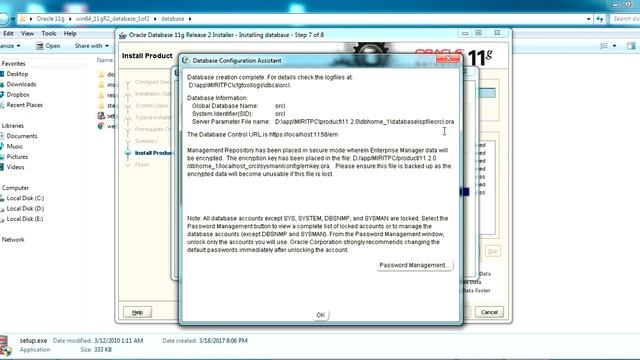Image resolution: width=640 pixels, height=360 pixels.
Task: Open Documents library
Action: (22, 136)
